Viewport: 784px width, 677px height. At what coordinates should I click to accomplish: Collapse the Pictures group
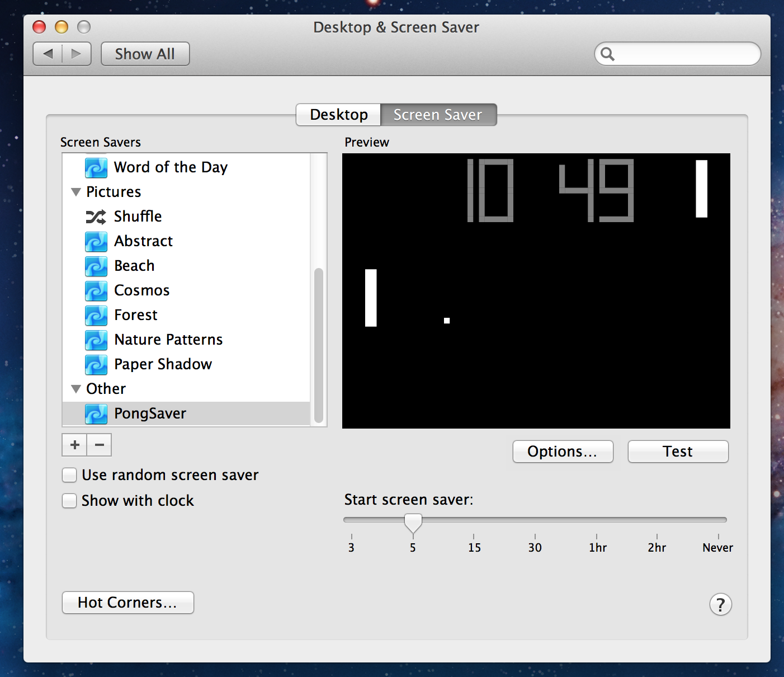point(76,192)
